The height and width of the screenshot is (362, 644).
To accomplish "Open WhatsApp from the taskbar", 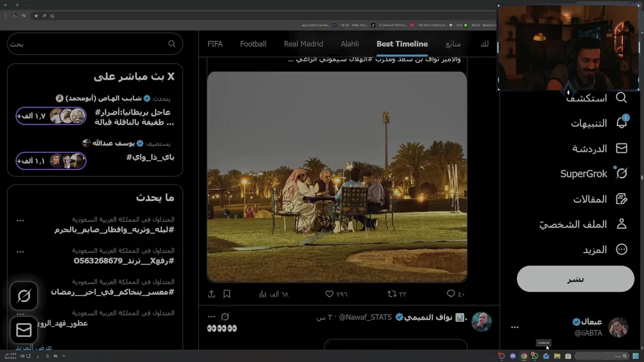I will pyautogui.click(x=534, y=356).
